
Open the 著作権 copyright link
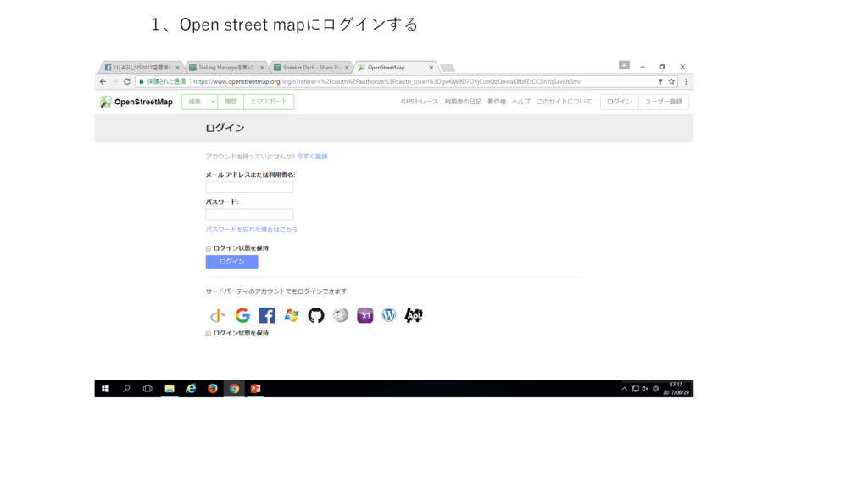[x=497, y=102]
